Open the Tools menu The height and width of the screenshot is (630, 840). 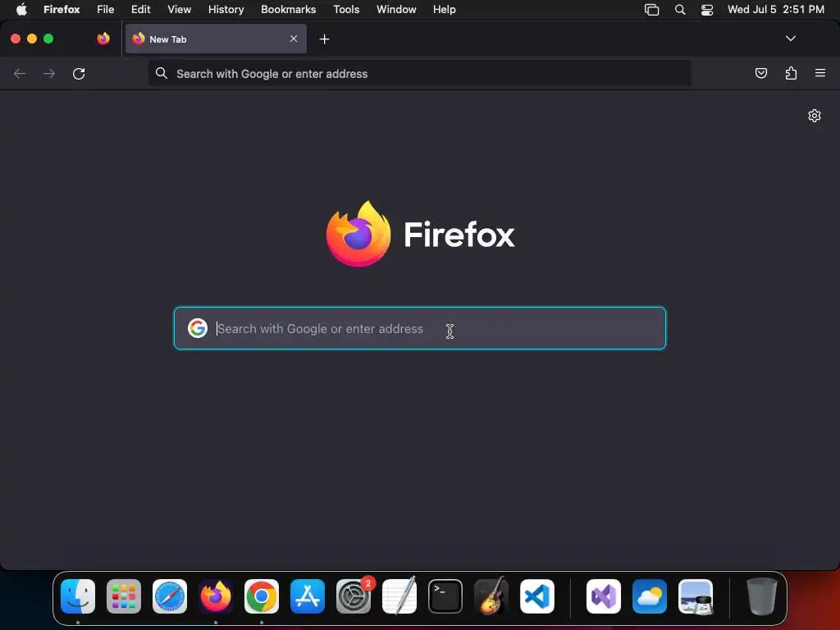(346, 9)
